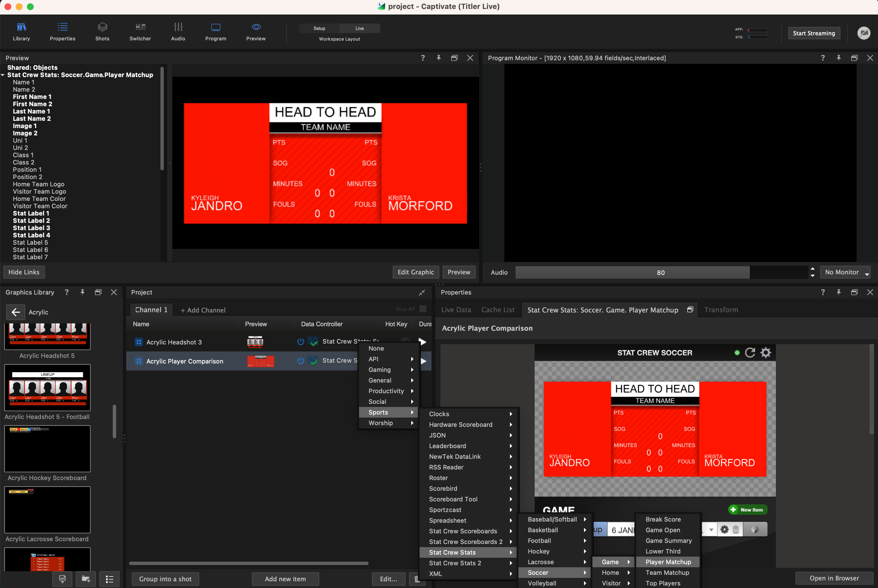Adjust the Audio level slider
The height and width of the screenshot is (588, 878).
tap(660, 273)
